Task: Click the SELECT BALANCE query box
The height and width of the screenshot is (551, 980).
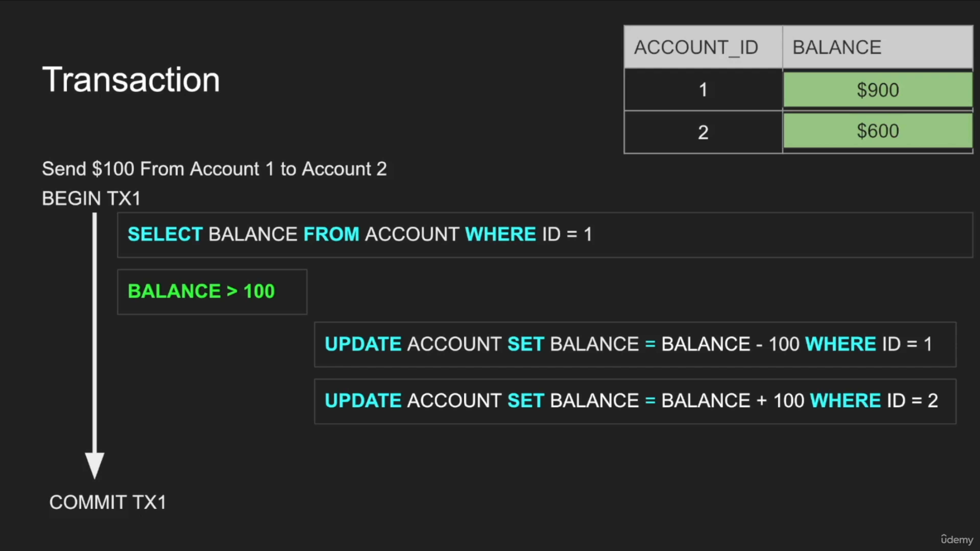Action: (x=545, y=235)
